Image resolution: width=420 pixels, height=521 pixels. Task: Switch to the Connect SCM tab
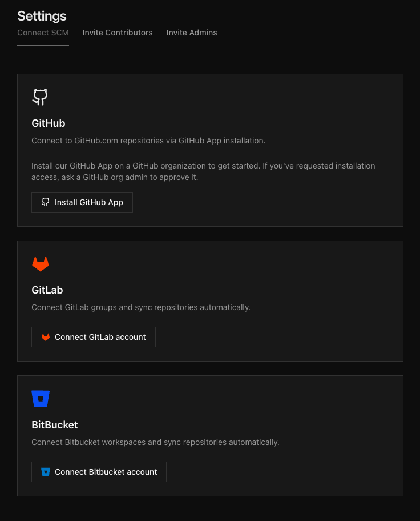[x=43, y=33]
